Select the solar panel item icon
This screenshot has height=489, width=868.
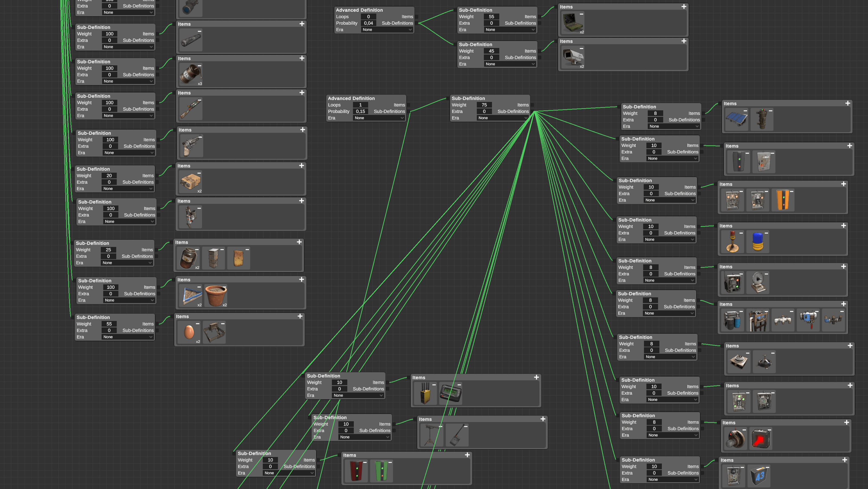click(x=737, y=119)
